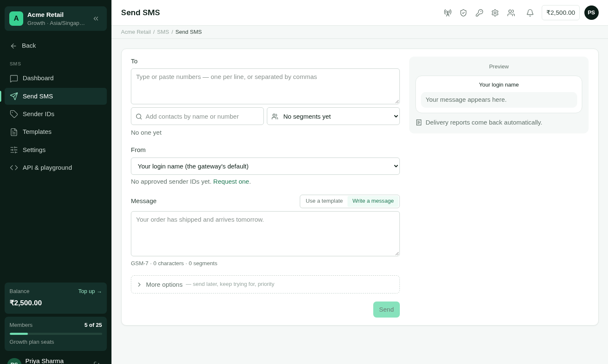Click Top up link in Balance card

90,291
